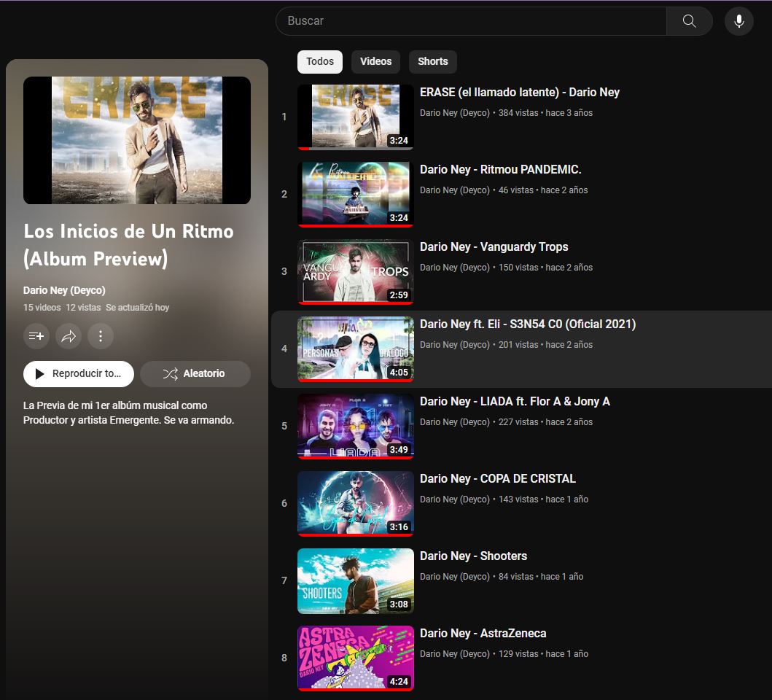
Task: Click channel name under AstraZeneca video
Action: point(455,653)
